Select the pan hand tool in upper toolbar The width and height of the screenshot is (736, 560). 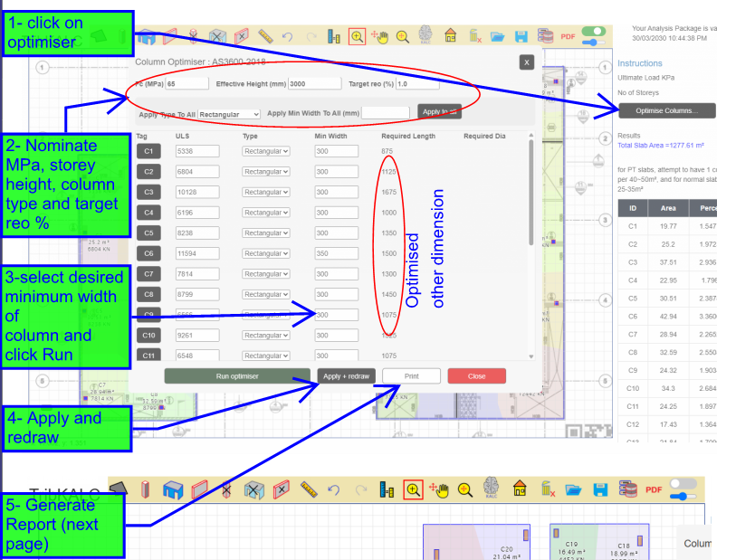click(x=380, y=36)
